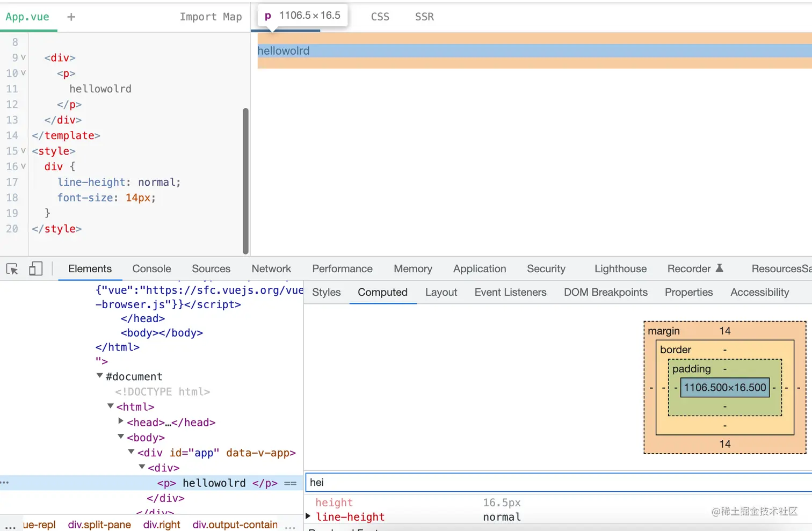Open the Import Map tab

click(211, 17)
